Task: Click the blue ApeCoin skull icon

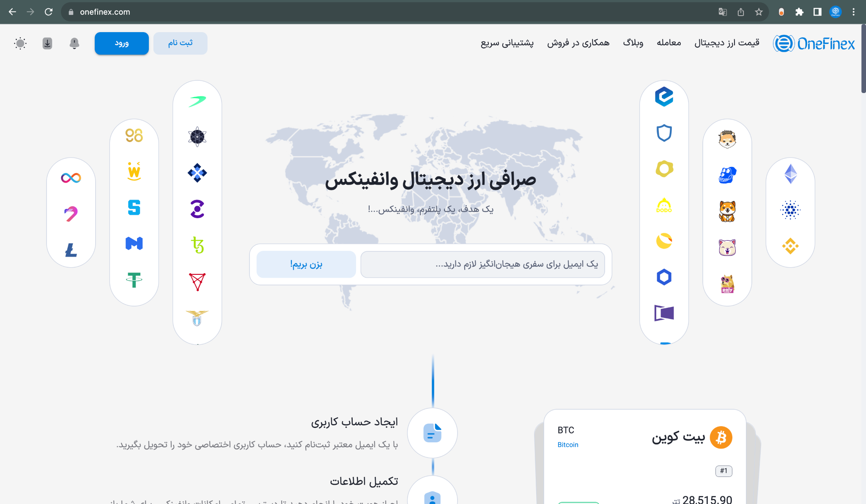Action: pos(727,175)
